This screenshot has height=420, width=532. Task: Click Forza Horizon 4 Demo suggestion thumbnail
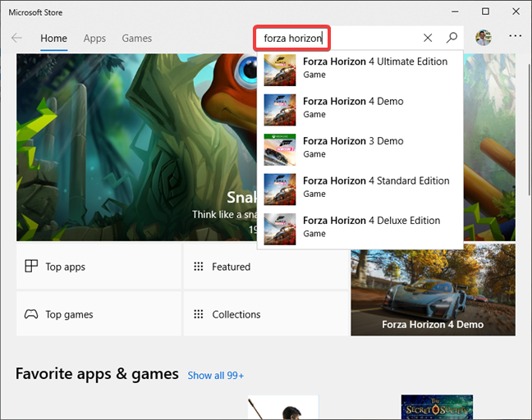(280, 110)
